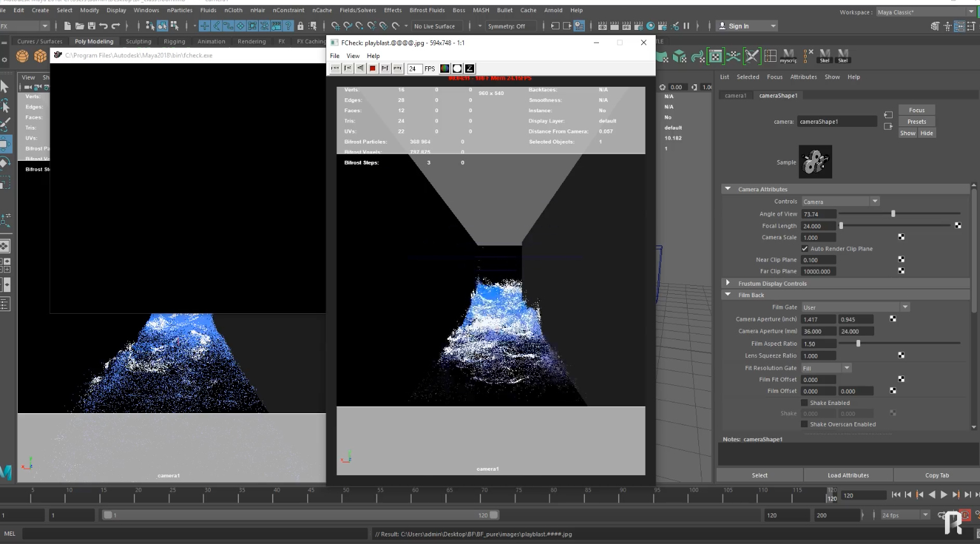Click the myscrip shelf icon
Viewport: 980px width, 544px height.
(x=788, y=56)
